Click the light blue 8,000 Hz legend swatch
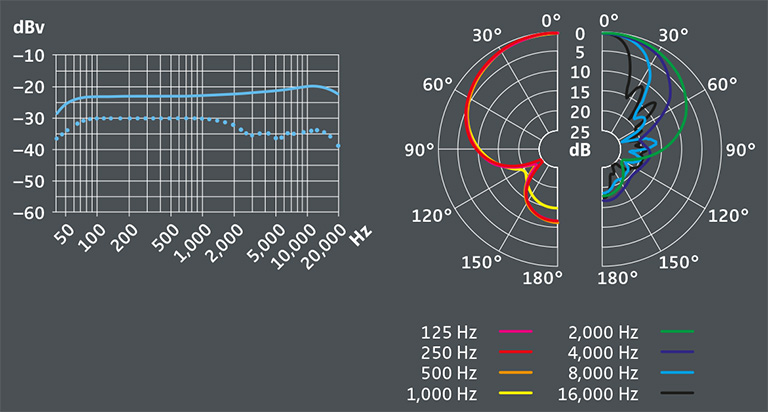 (677, 371)
